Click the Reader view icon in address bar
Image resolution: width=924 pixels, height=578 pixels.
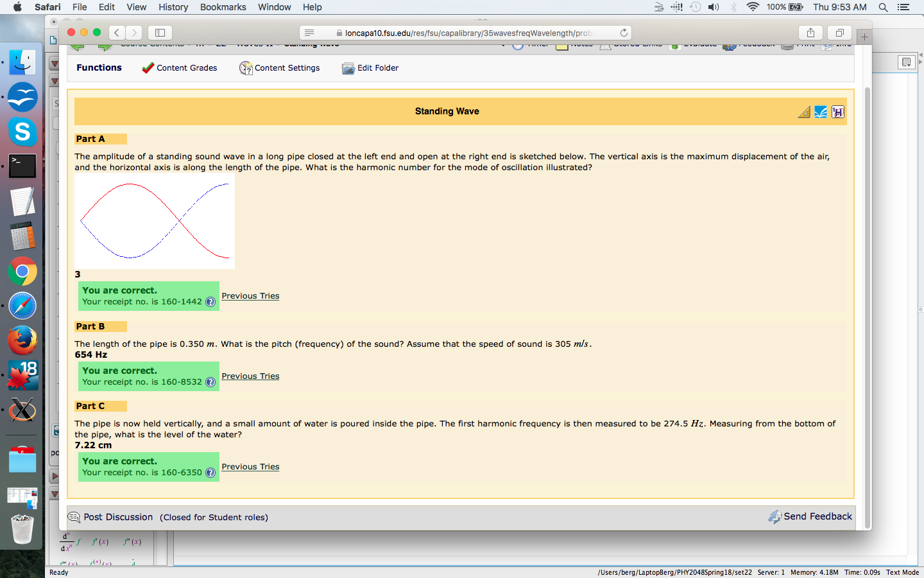[x=309, y=33]
